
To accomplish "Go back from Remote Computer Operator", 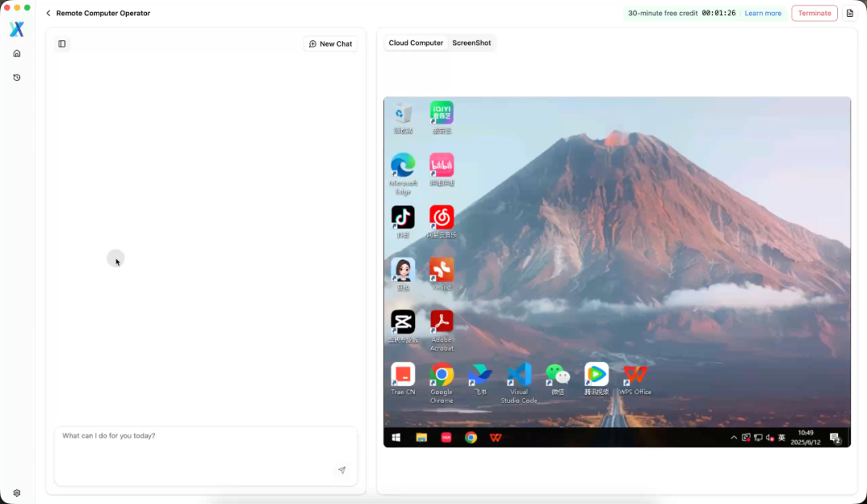I will [x=48, y=14].
